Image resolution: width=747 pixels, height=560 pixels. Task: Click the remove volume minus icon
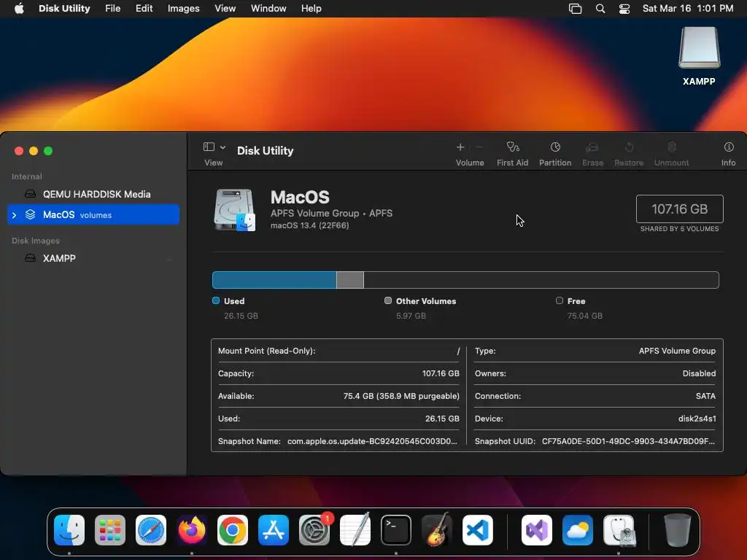(x=479, y=147)
